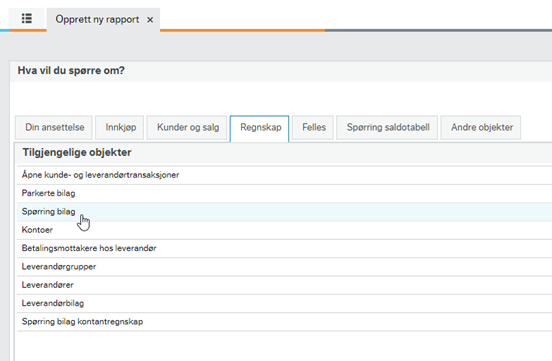Select Parkerte bilag from list
552x361 pixels.
click(x=284, y=193)
